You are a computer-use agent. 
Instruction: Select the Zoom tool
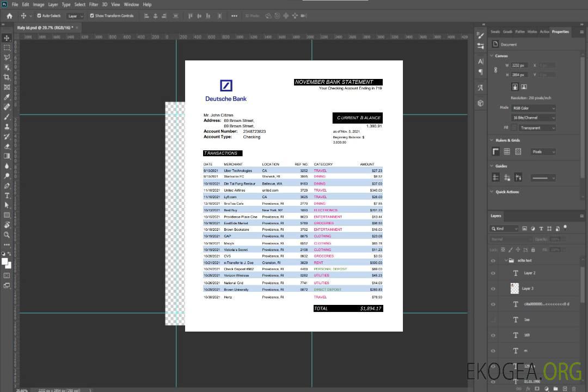[7, 235]
